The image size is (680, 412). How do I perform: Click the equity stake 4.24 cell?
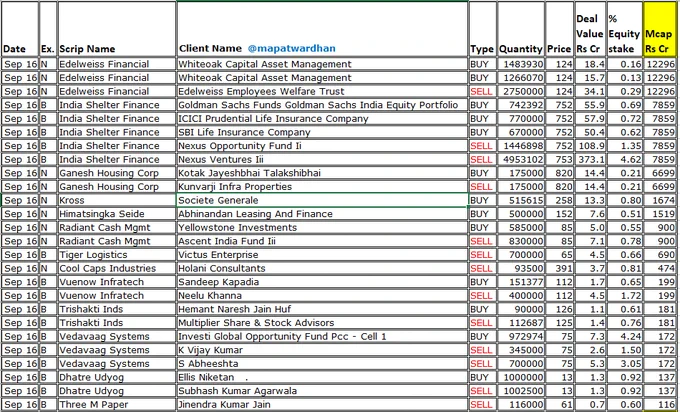pos(624,337)
